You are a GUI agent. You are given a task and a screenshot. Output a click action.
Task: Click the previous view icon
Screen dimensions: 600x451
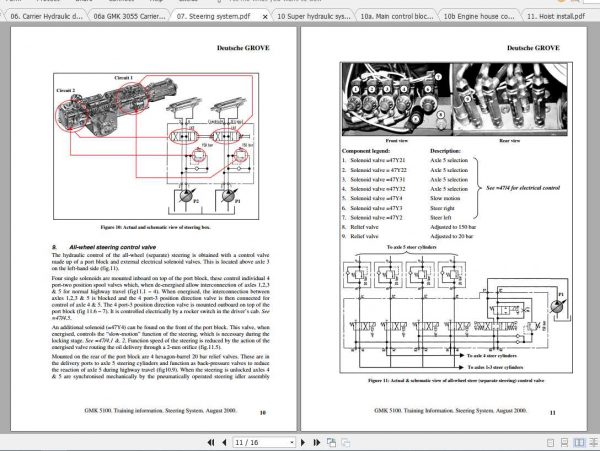tap(331, 443)
